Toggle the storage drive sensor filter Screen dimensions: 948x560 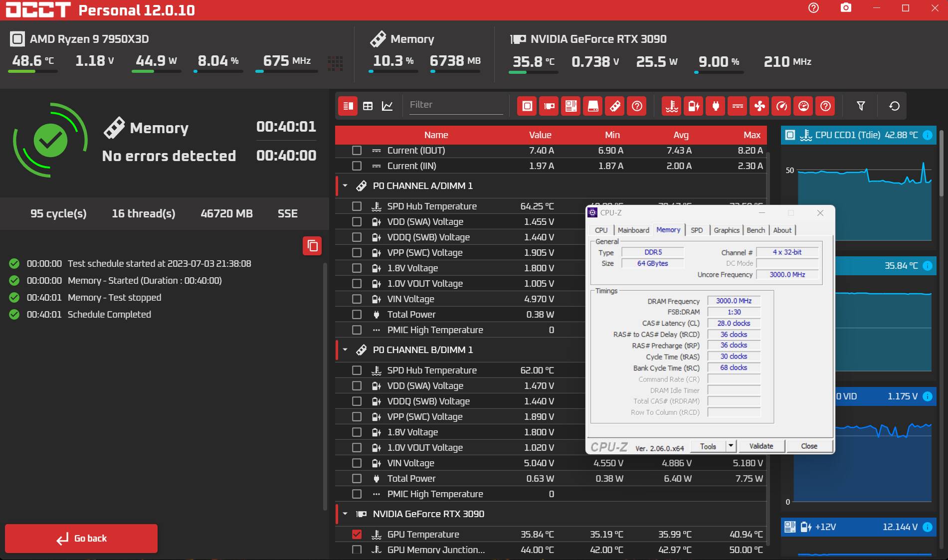(593, 106)
